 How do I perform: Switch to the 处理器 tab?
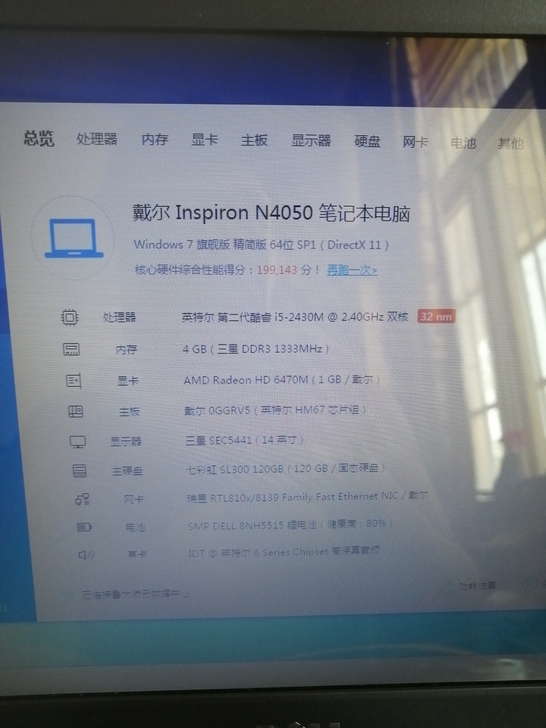pos(97,139)
